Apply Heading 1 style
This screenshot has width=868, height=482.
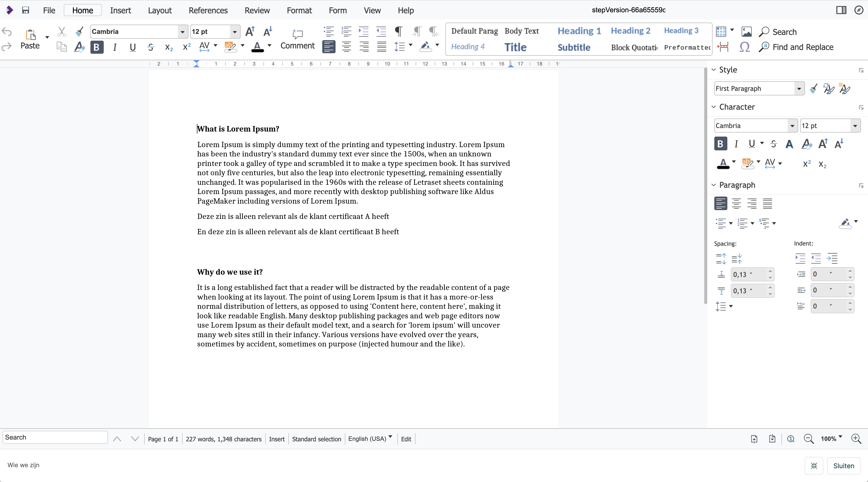(579, 31)
